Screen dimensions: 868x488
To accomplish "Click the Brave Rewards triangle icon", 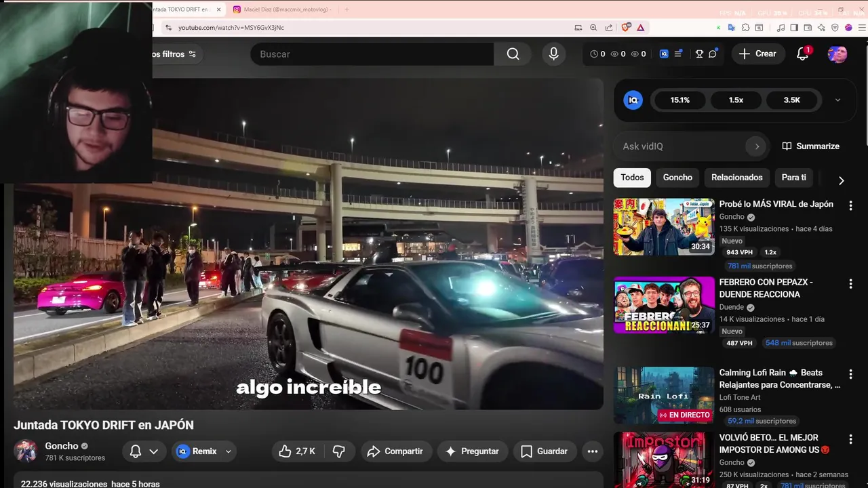I will pyautogui.click(x=640, y=28).
